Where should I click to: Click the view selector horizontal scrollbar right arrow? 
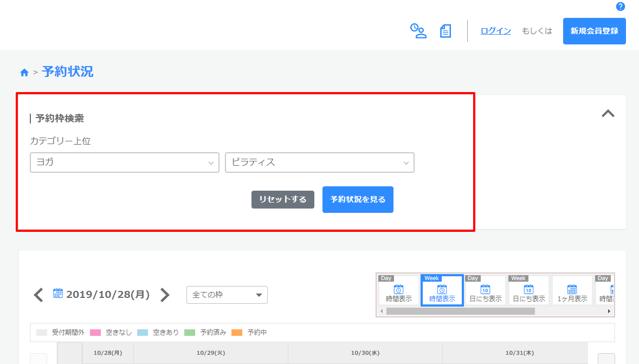pyautogui.click(x=609, y=311)
